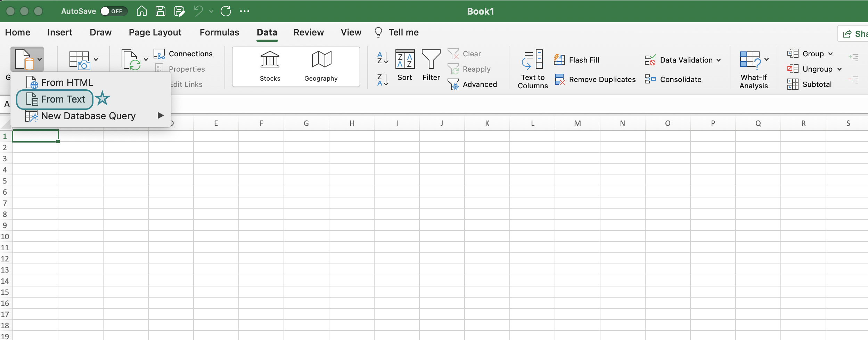Select cell A1
The image size is (868, 340).
pos(35,136)
